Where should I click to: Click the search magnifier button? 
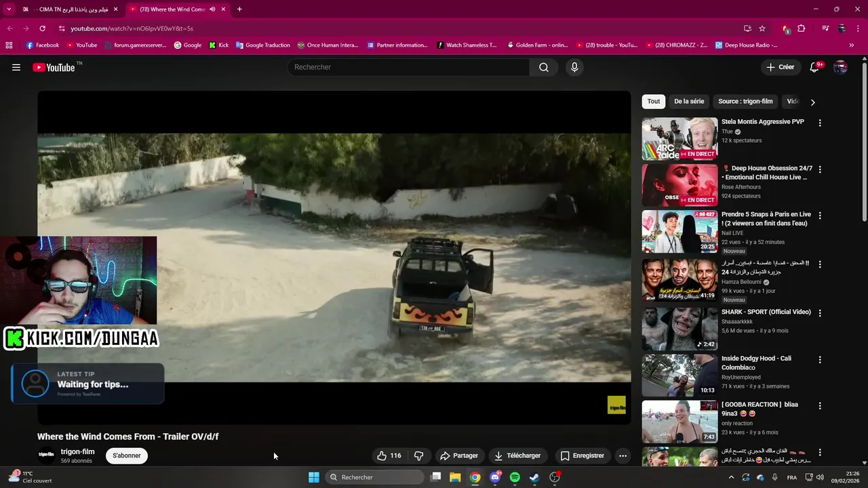click(544, 67)
